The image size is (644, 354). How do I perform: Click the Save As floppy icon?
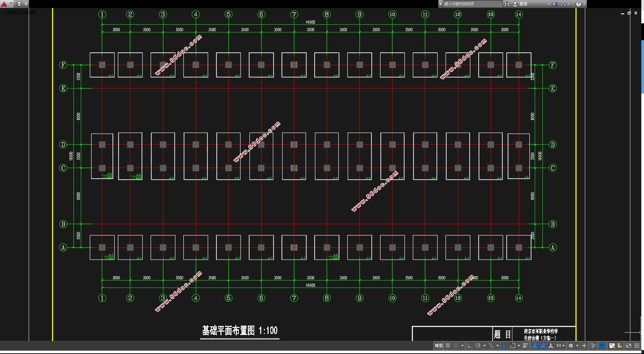coord(19,4)
